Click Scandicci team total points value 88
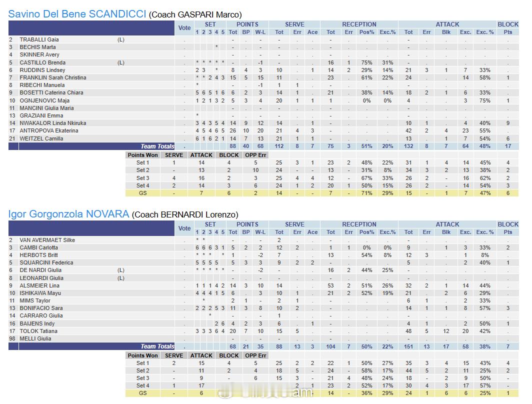The height and width of the screenshot is (404, 532). pyautogui.click(x=233, y=146)
